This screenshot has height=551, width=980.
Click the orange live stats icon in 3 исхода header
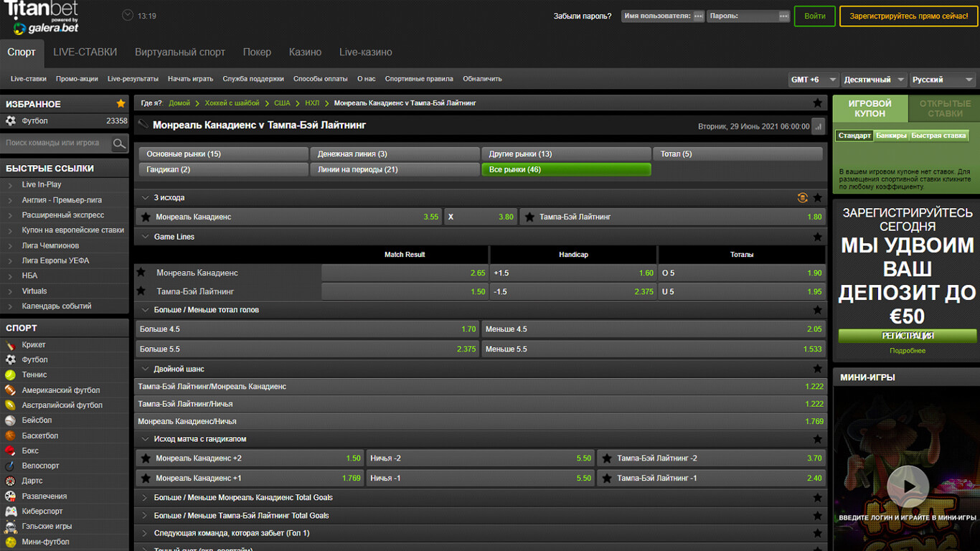(x=803, y=197)
